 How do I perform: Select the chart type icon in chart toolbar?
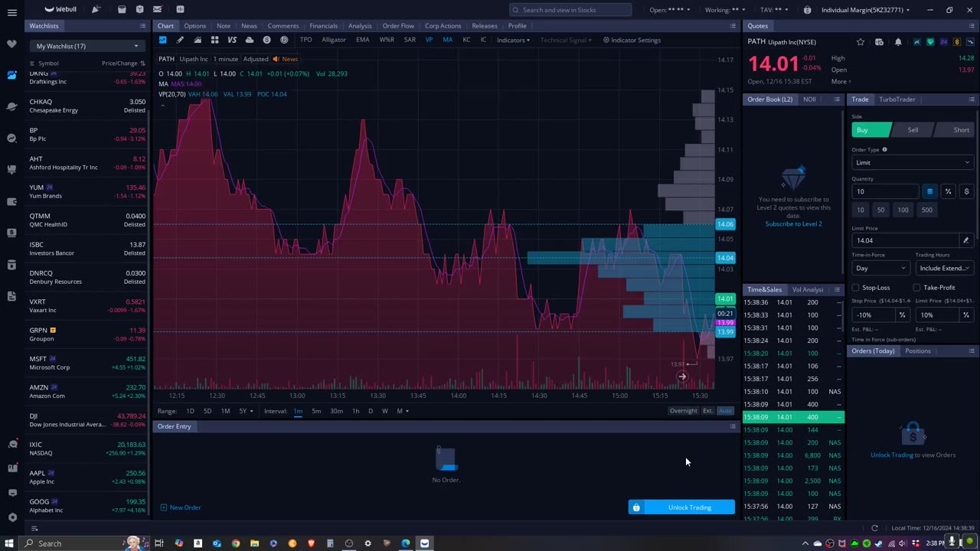(x=198, y=40)
